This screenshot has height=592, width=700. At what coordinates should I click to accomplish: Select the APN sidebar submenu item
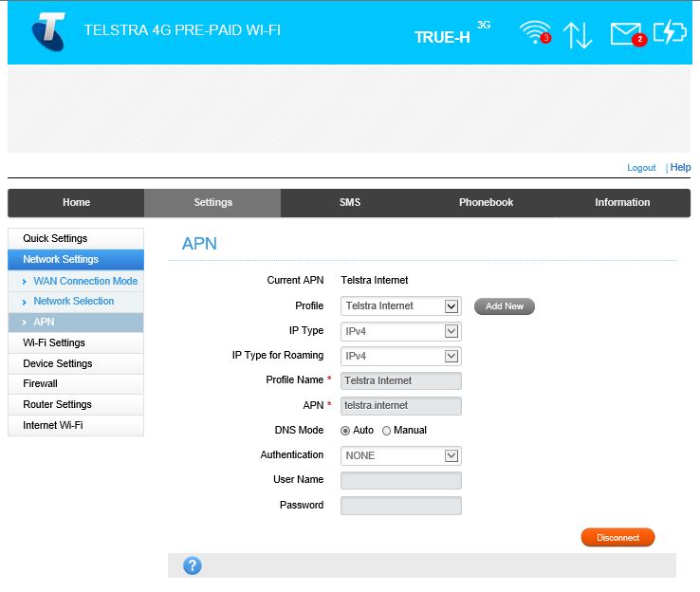[76, 322]
